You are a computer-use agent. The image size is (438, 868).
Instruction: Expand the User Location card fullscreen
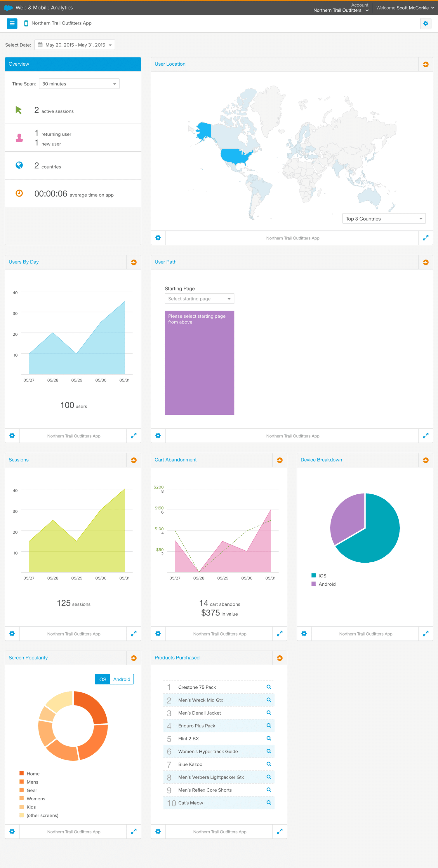coord(425,238)
